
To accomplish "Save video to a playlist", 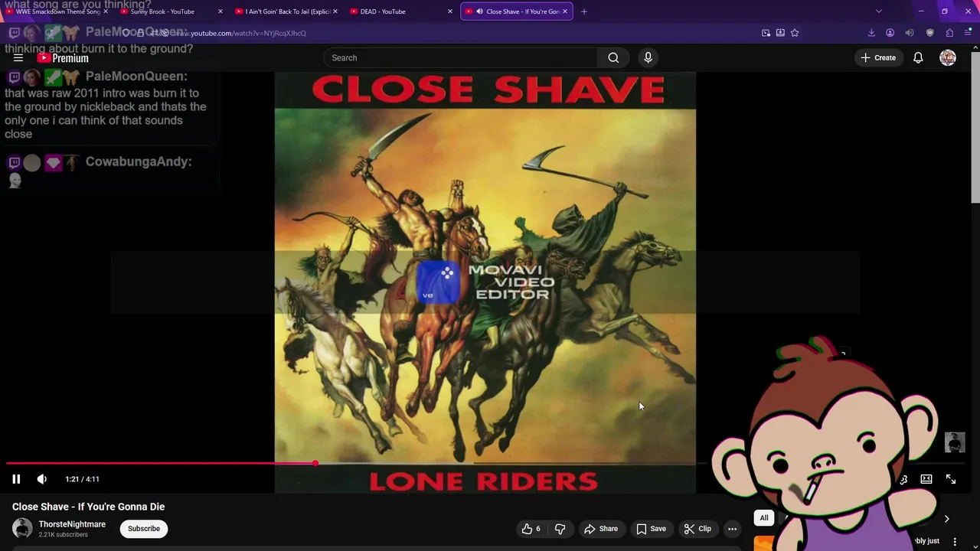I will (652, 529).
